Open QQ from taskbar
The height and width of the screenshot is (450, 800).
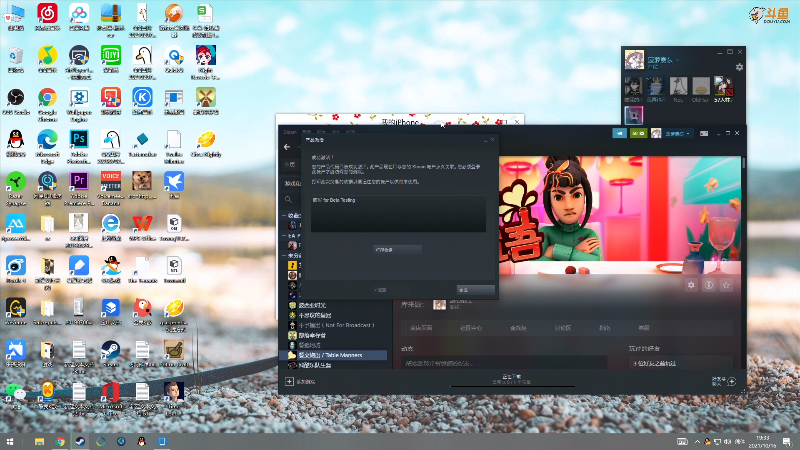click(x=142, y=441)
